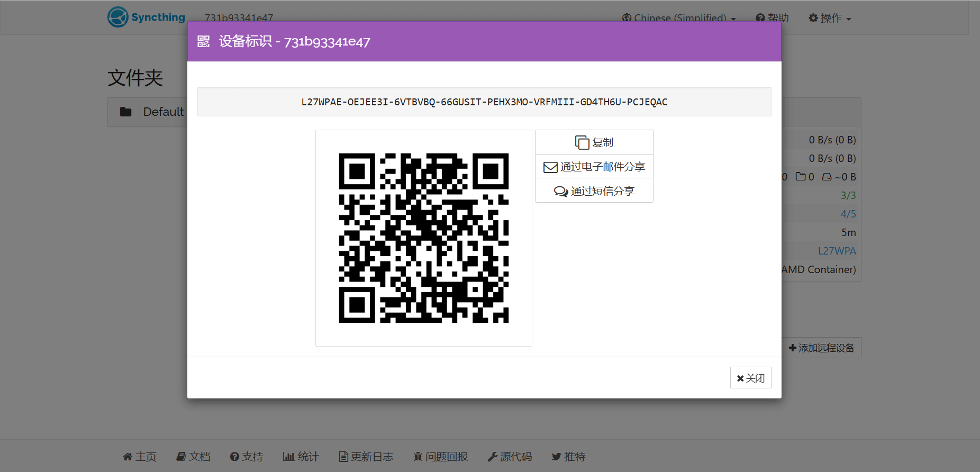
Task: Click the QR code icon in dialog header
Action: click(204, 41)
